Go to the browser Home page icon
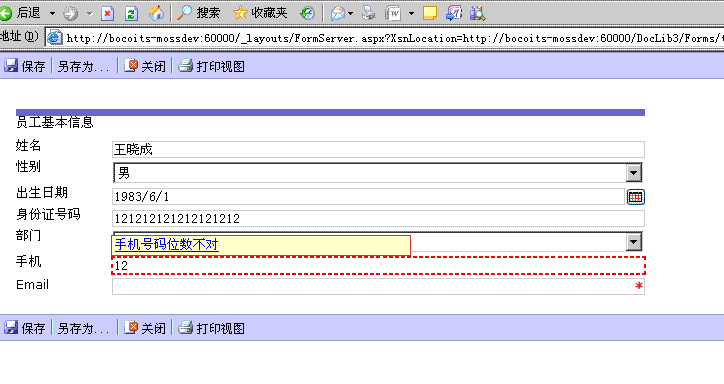Image resolution: width=724 pixels, height=384 pixels. point(156,13)
